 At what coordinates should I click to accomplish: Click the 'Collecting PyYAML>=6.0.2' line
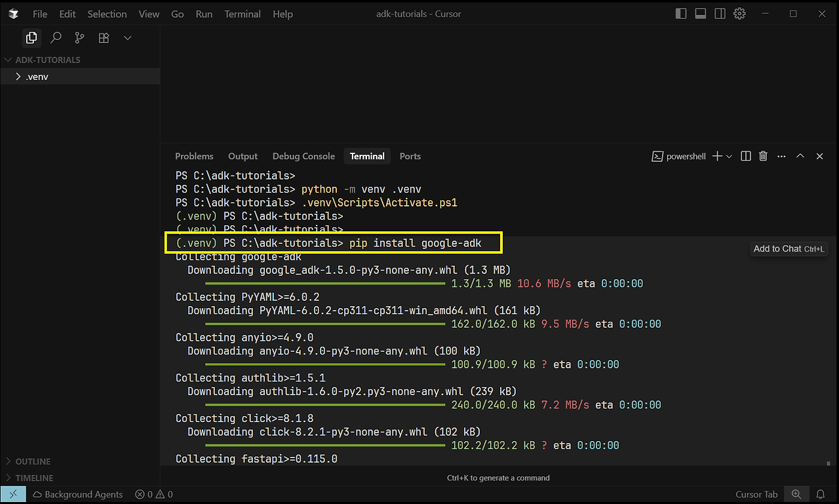tap(248, 297)
